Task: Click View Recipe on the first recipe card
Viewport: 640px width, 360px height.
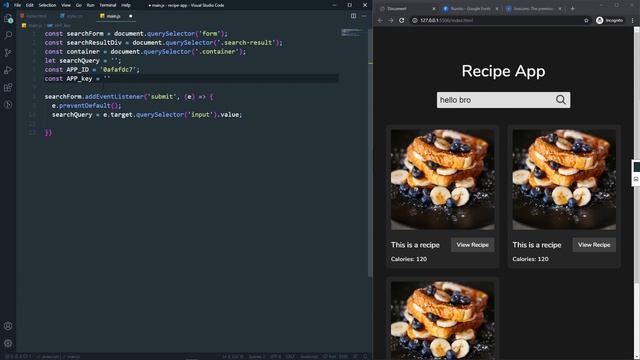Action: pos(472,245)
